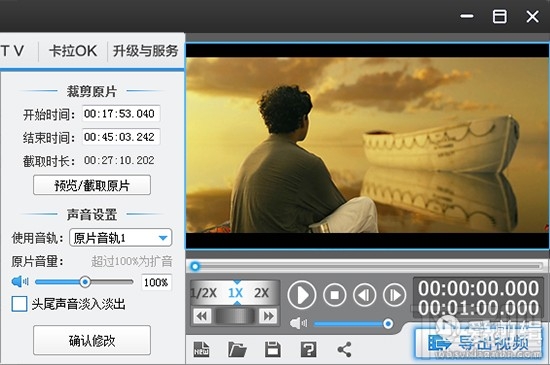Screen dimensions: 550x365
Task: Click rewind double arrow button
Action: pyautogui.click(x=202, y=316)
